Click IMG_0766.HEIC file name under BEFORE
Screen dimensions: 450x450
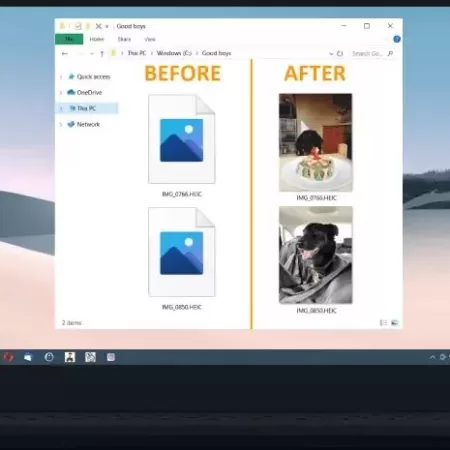(x=182, y=194)
